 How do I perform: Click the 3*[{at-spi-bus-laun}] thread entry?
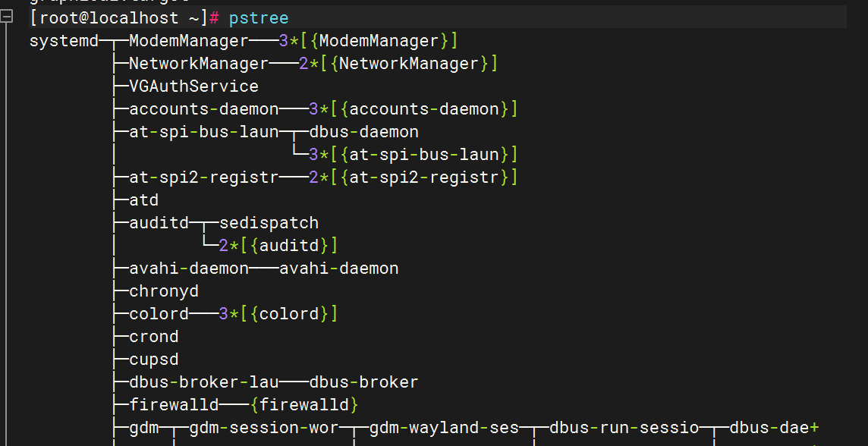point(413,155)
